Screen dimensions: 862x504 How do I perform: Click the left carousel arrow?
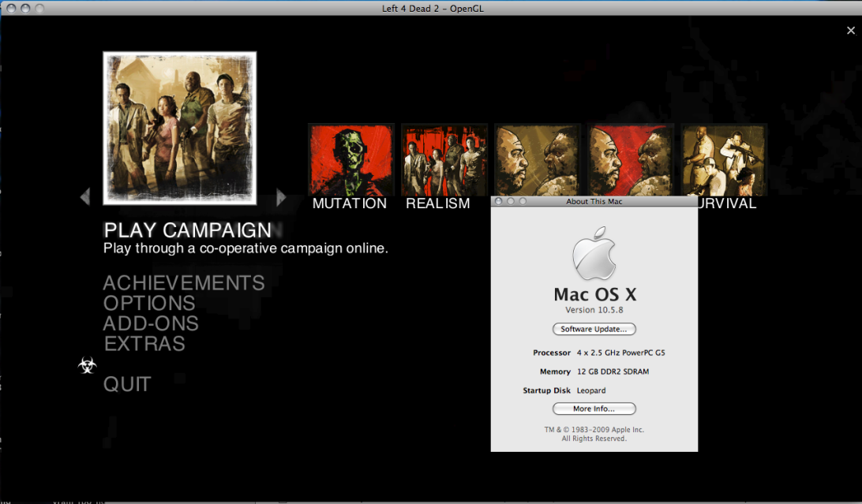[84, 196]
